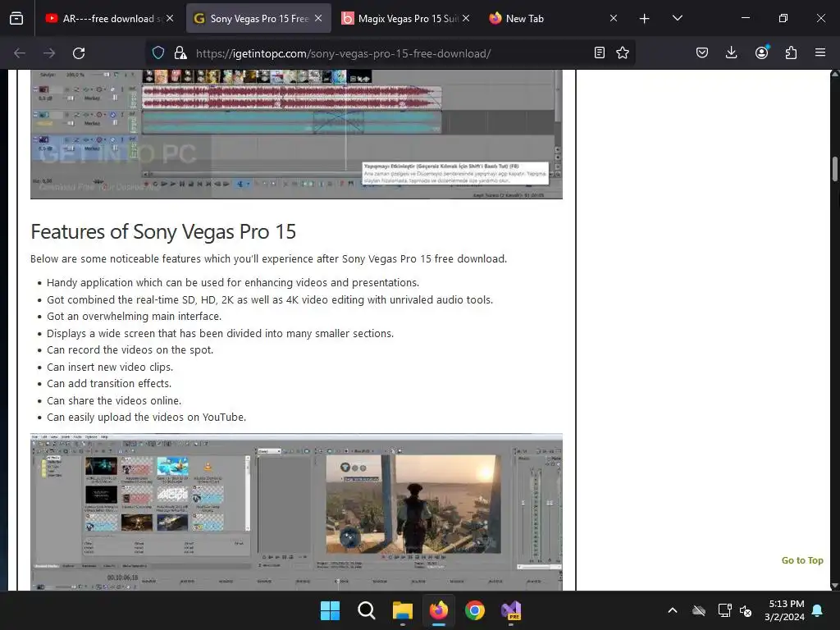Expand the list all tabs dropdown
Image resolution: width=840 pixels, height=630 pixels.
677,18
